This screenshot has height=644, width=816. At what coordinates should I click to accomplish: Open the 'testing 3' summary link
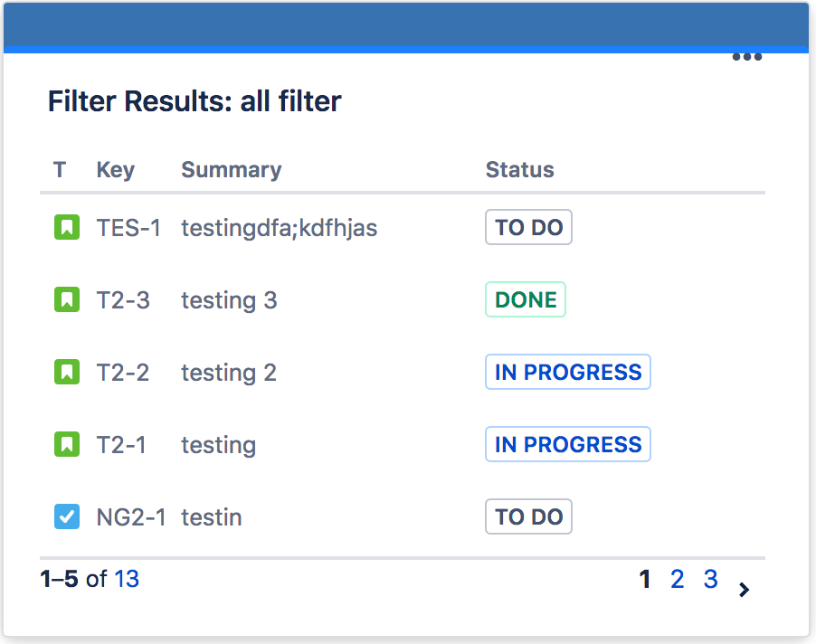pyautogui.click(x=229, y=300)
